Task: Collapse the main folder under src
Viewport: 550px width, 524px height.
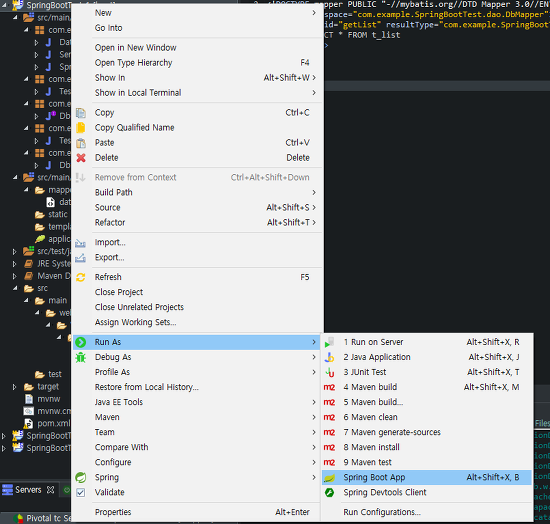Action: 26,301
